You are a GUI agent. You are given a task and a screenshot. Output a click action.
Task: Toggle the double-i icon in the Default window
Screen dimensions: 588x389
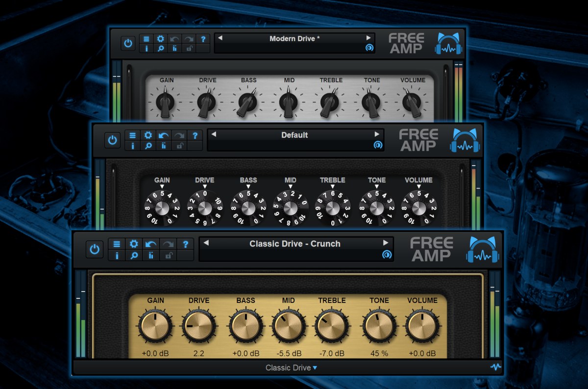tap(164, 146)
